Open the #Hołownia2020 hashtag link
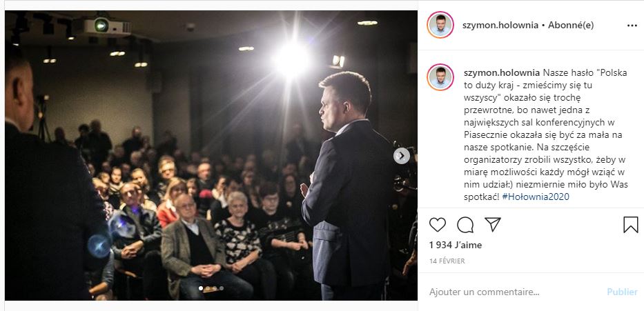Image resolution: width=644 pixels, height=311 pixels. 536,197
